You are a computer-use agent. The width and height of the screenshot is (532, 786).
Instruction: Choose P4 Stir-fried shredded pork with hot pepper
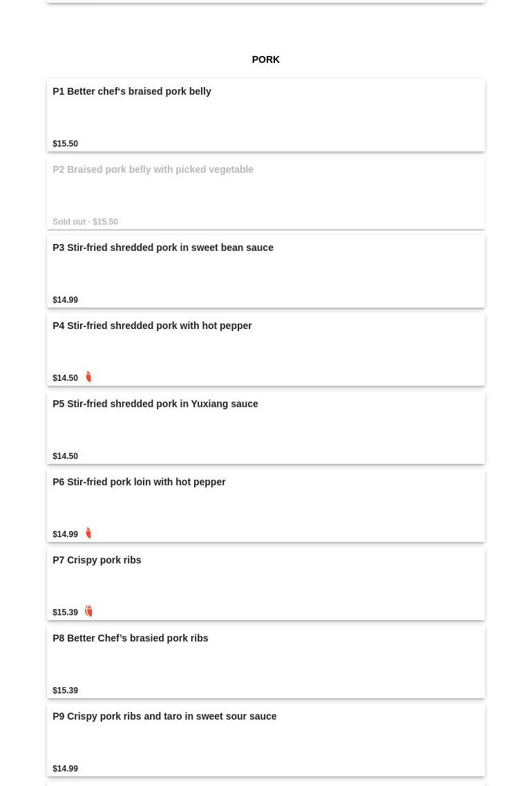(x=152, y=326)
